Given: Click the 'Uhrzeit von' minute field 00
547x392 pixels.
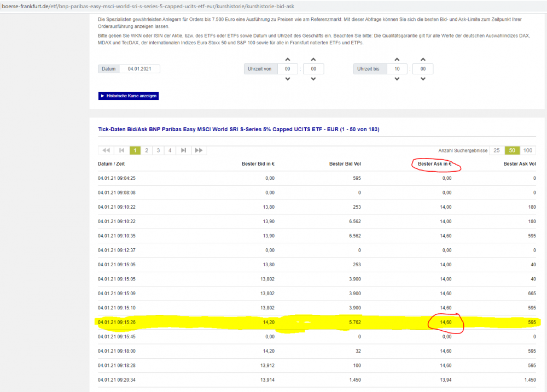Looking at the screenshot, I should click(x=313, y=69).
